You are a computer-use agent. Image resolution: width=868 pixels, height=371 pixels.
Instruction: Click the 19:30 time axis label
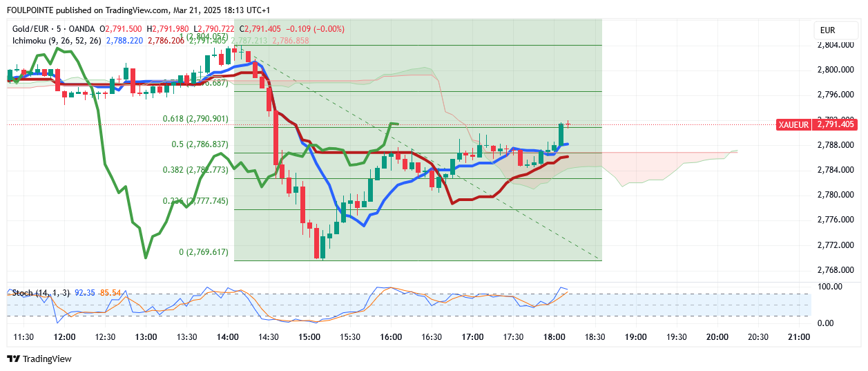[676, 337]
